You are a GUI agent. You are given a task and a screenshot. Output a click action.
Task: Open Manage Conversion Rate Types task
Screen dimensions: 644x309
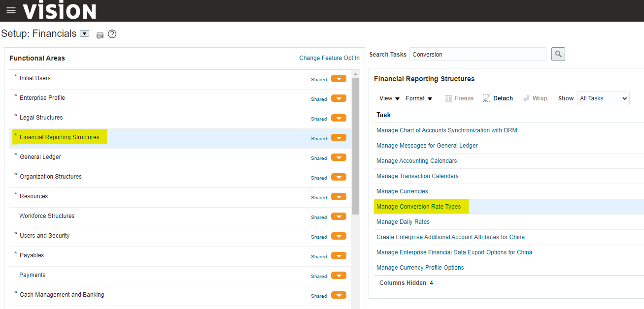click(x=419, y=207)
